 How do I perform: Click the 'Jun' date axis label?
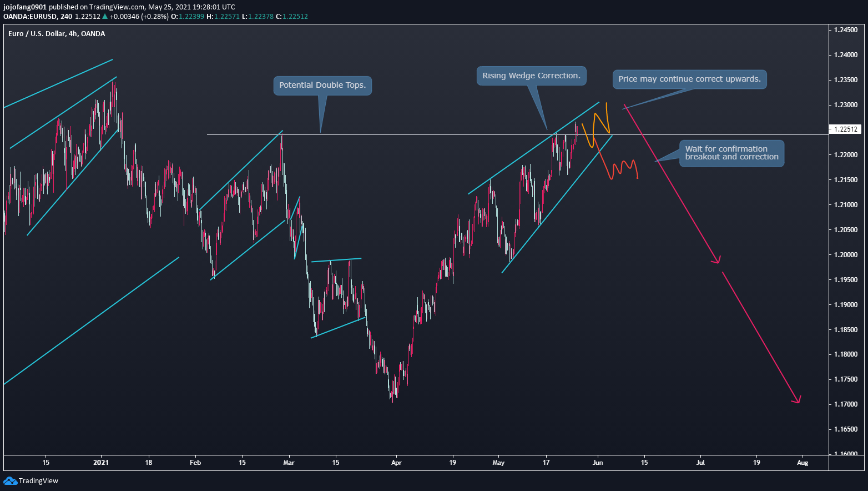tap(598, 462)
